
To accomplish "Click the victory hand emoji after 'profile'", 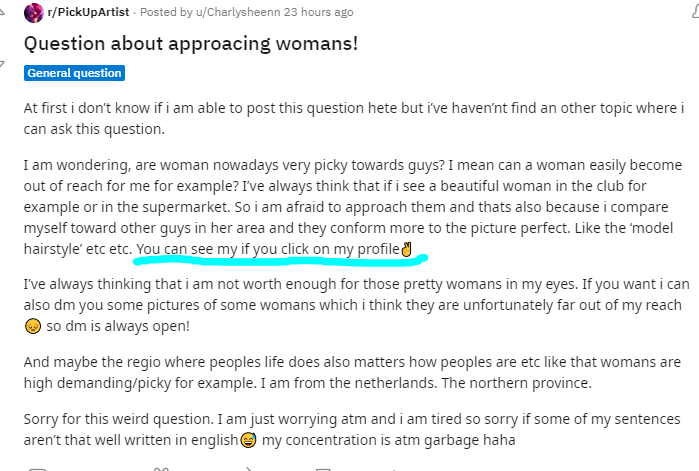I will click(x=407, y=249).
